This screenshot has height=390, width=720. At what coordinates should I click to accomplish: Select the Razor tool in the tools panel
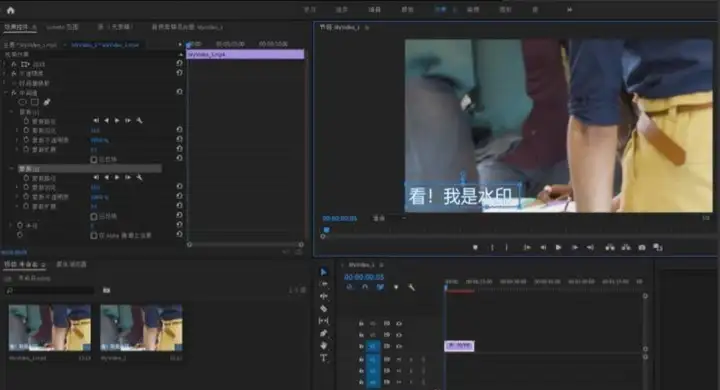tap(324, 309)
